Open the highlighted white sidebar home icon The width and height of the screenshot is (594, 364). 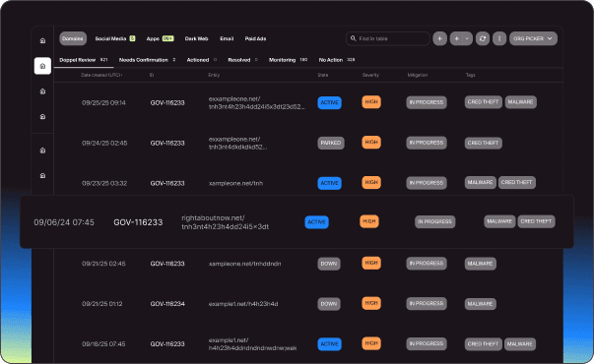click(x=42, y=66)
